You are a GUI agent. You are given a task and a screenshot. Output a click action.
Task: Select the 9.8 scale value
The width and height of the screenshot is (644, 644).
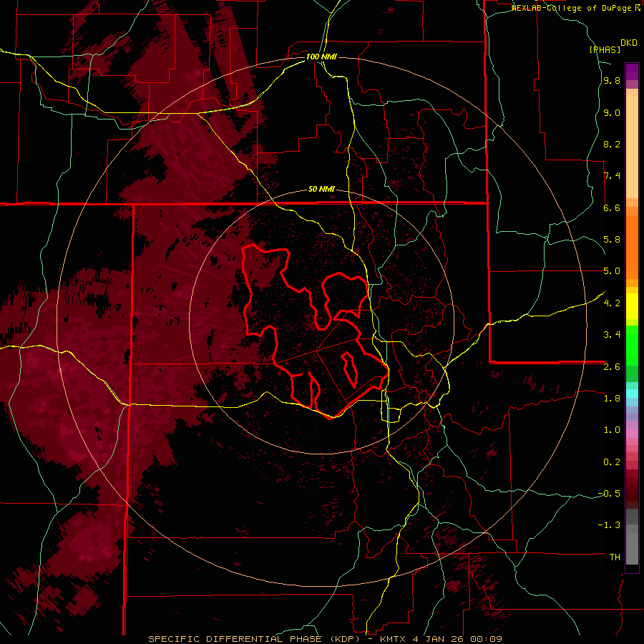tap(612, 81)
